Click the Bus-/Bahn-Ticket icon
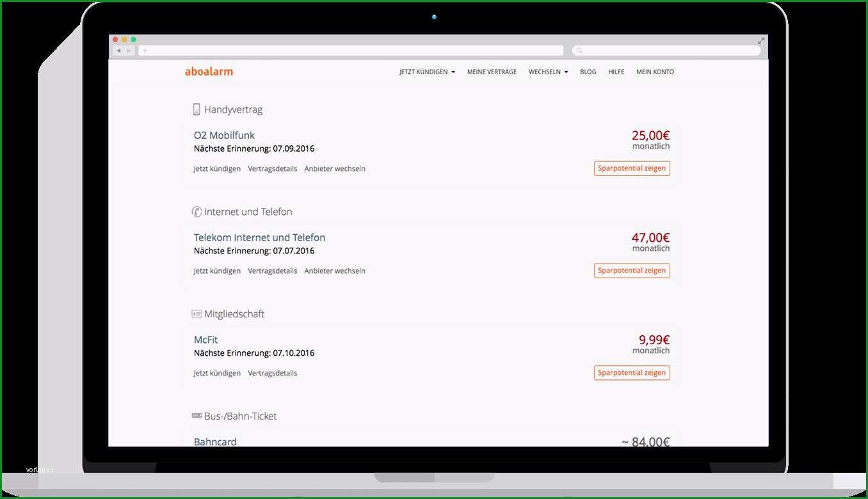The image size is (868, 499). click(197, 416)
